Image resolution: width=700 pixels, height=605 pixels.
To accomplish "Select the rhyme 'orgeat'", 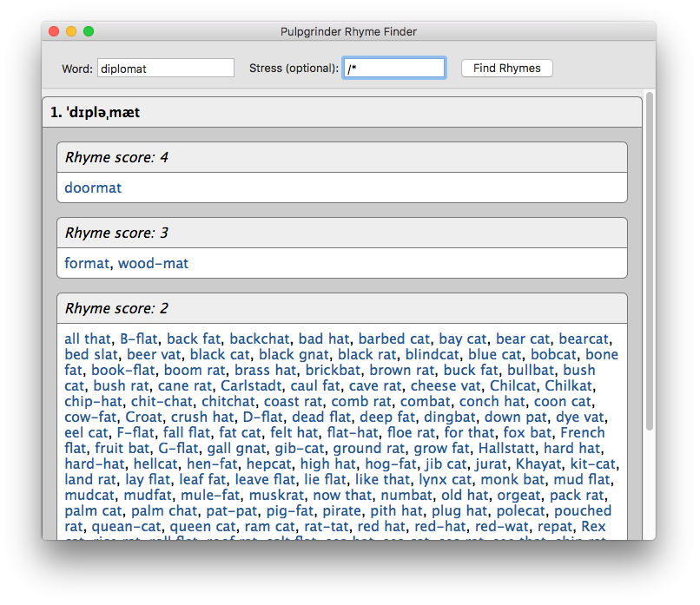I will click(518, 496).
